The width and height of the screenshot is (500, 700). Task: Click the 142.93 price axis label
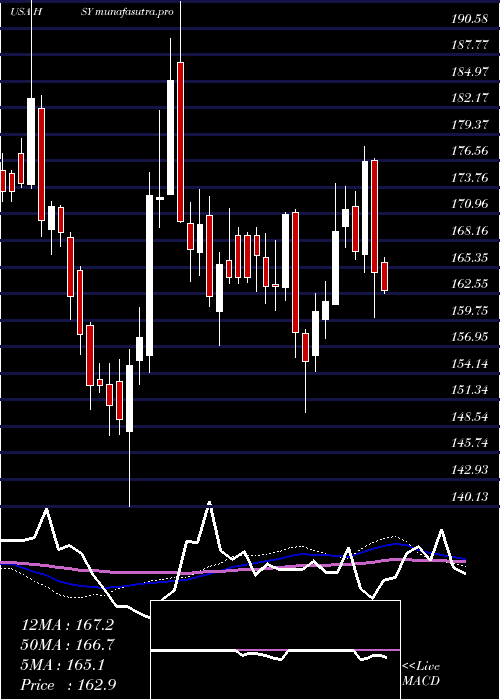pyautogui.click(x=468, y=470)
